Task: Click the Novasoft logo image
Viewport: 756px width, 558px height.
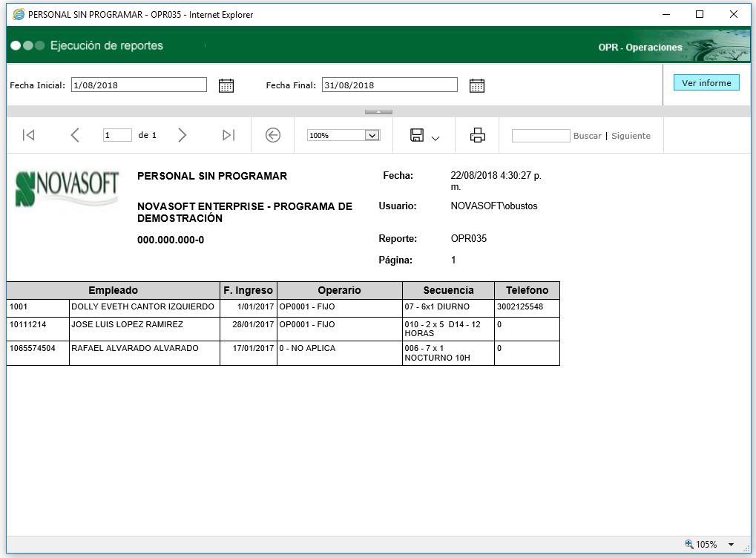Action: coord(67,188)
